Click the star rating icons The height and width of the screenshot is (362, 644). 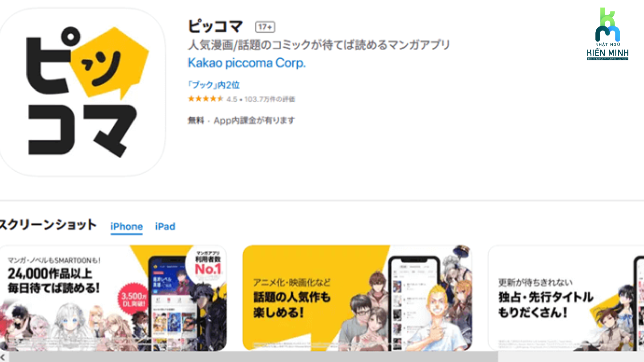point(205,99)
